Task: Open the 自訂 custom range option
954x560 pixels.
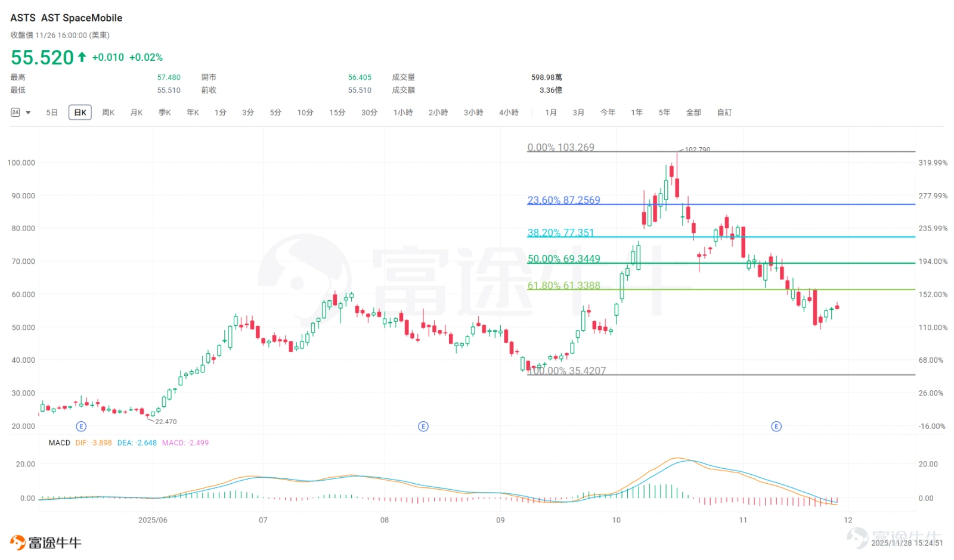Action: (x=724, y=112)
